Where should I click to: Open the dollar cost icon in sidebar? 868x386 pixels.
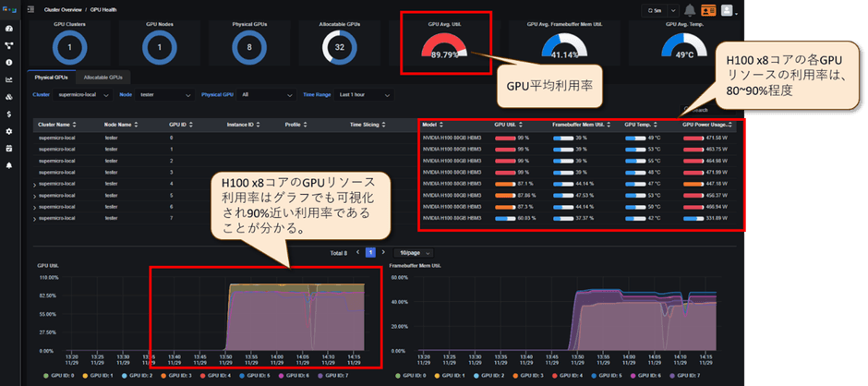(9, 115)
